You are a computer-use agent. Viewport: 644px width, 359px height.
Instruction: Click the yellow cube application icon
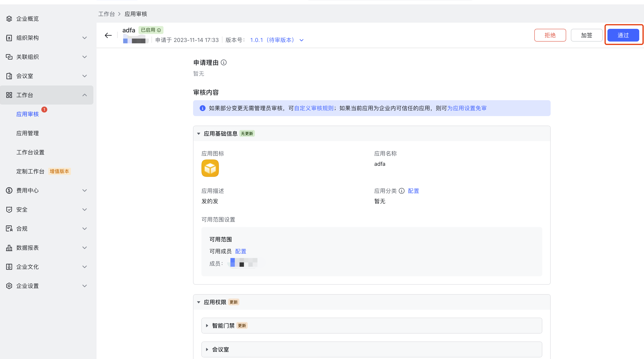(x=210, y=168)
